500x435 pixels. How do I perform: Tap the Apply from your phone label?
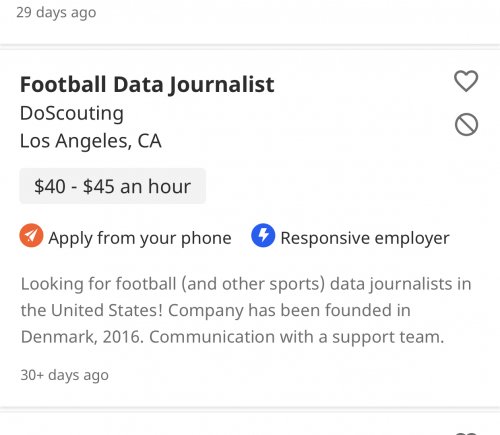click(x=140, y=238)
